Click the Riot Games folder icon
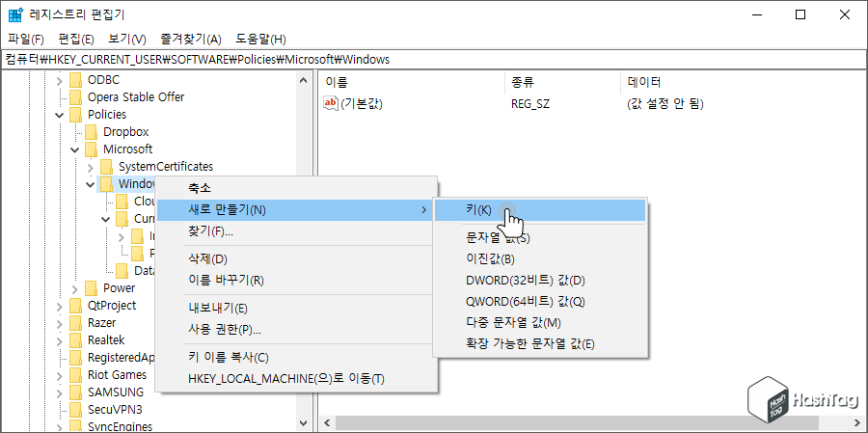The width and height of the screenshot is (868, 433). (75, 375)
